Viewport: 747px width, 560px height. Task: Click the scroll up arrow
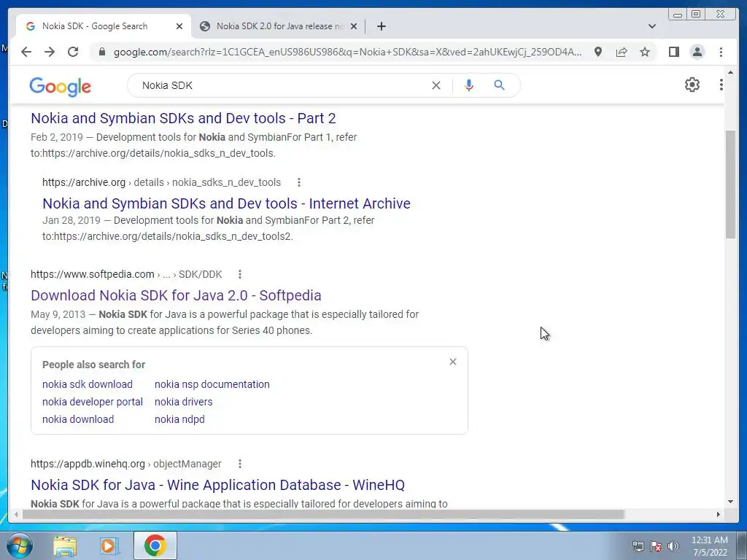(730, 72)
